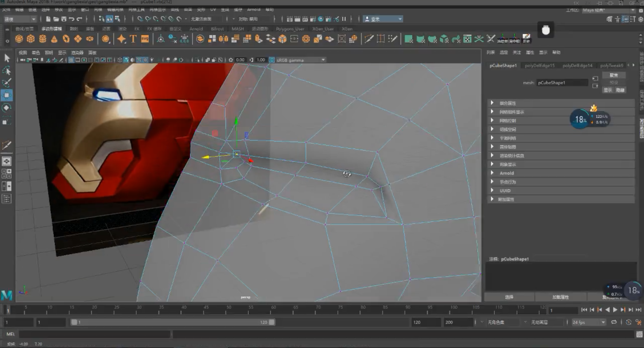
Task: Toggle the Tool Settings panel icon
Action: pyautogui.click(x=633, y=19)
